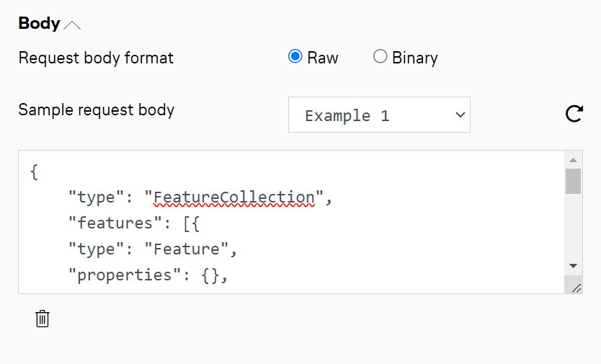Click the trash icon below the editor

43,319
